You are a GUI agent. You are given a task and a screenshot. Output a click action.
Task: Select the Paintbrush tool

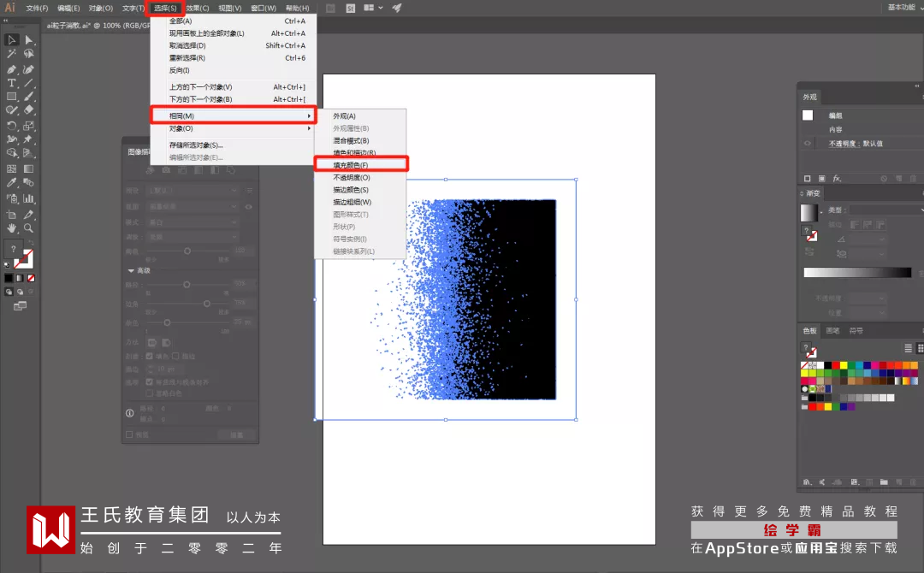(29, 97)
